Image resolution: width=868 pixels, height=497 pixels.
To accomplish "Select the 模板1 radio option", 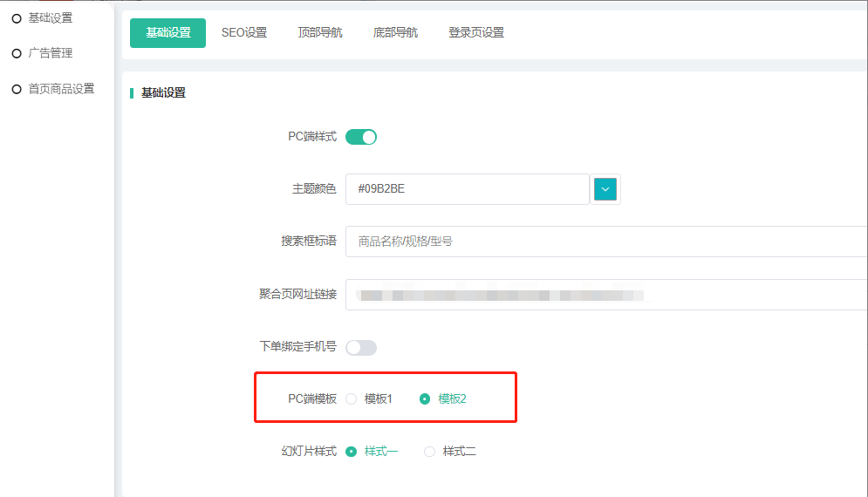I will pyautogui.click(x=352, y=399).
